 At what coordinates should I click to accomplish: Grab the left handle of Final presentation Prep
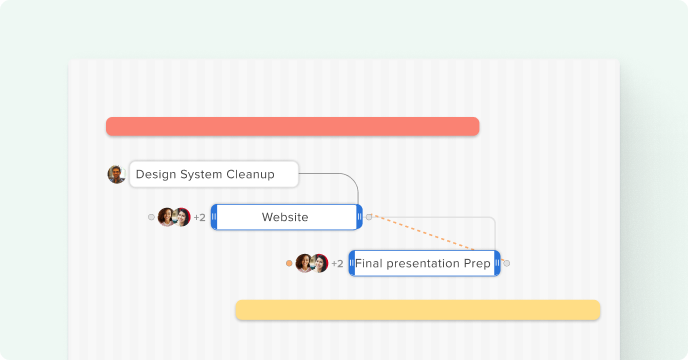click(x=352, y=263)
